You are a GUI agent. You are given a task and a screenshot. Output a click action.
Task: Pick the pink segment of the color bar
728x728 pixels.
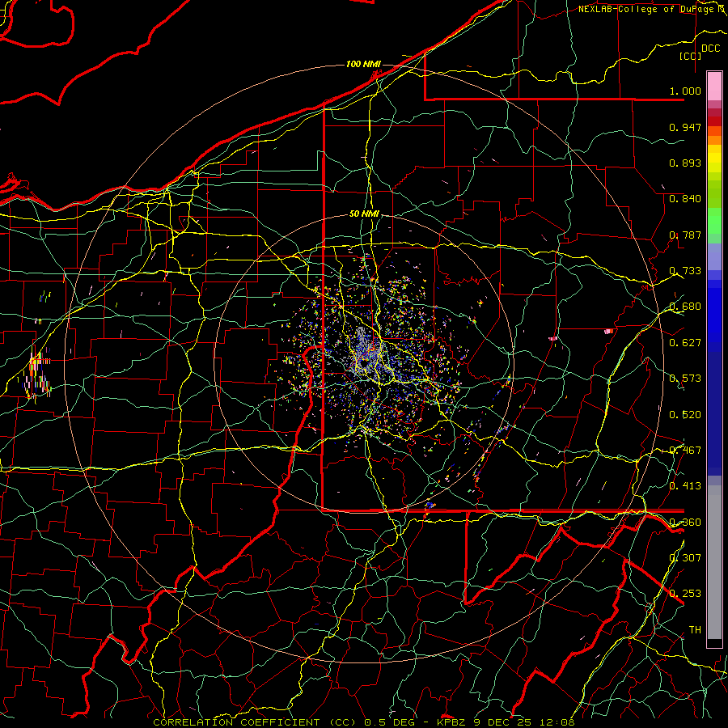714,87
